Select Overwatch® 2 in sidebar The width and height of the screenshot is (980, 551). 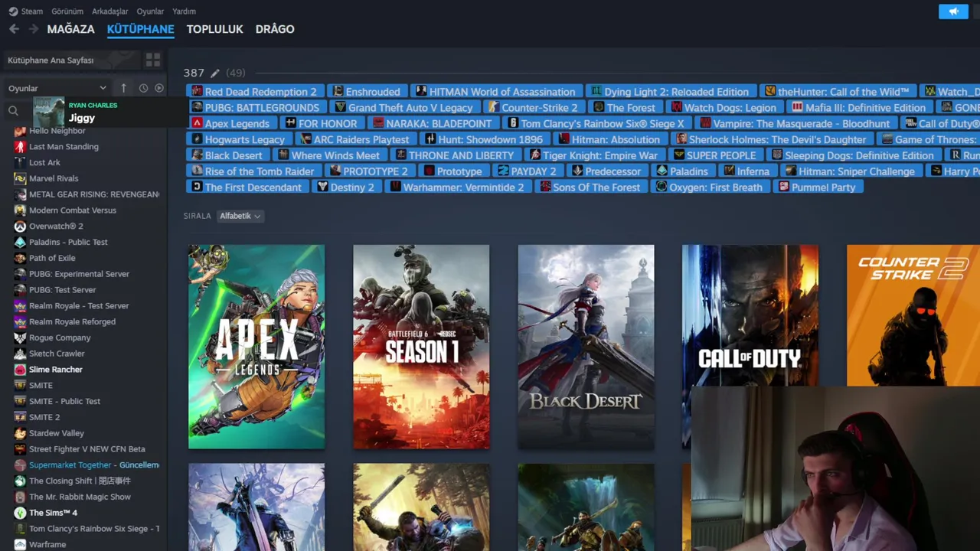(56, 227)
